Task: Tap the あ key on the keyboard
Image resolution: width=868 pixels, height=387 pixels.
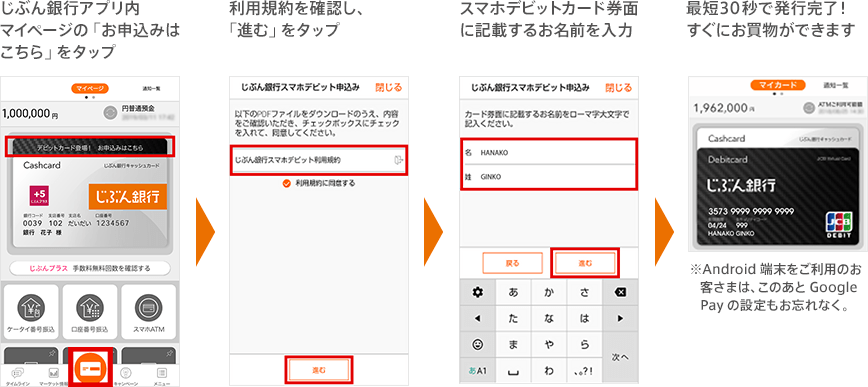Action: click(513, 292)
